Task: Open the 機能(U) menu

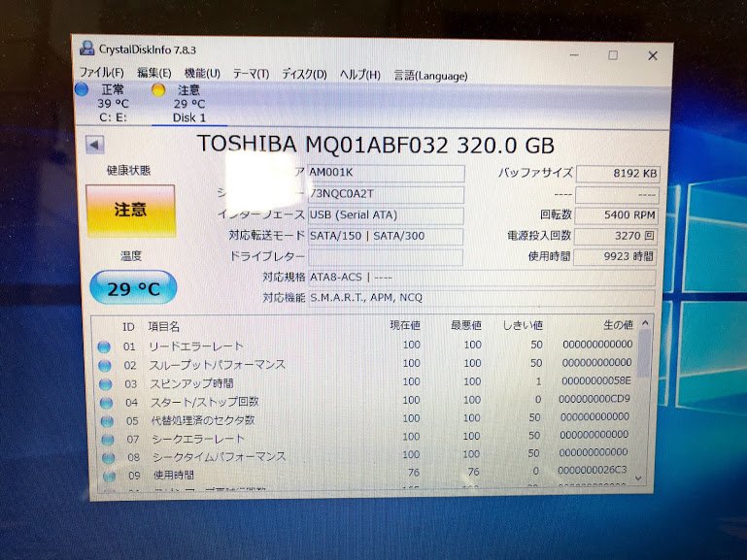Action: tap(202, 73)
